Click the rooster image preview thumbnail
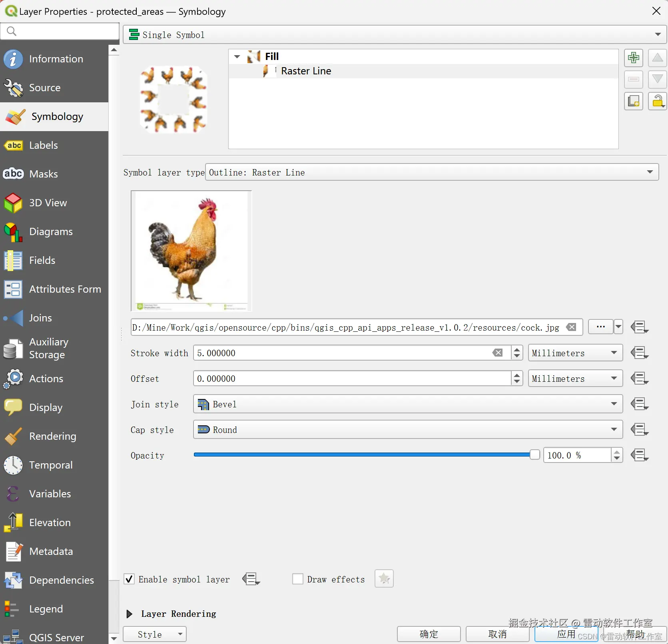668x644 pixels. tap(191, 251)
